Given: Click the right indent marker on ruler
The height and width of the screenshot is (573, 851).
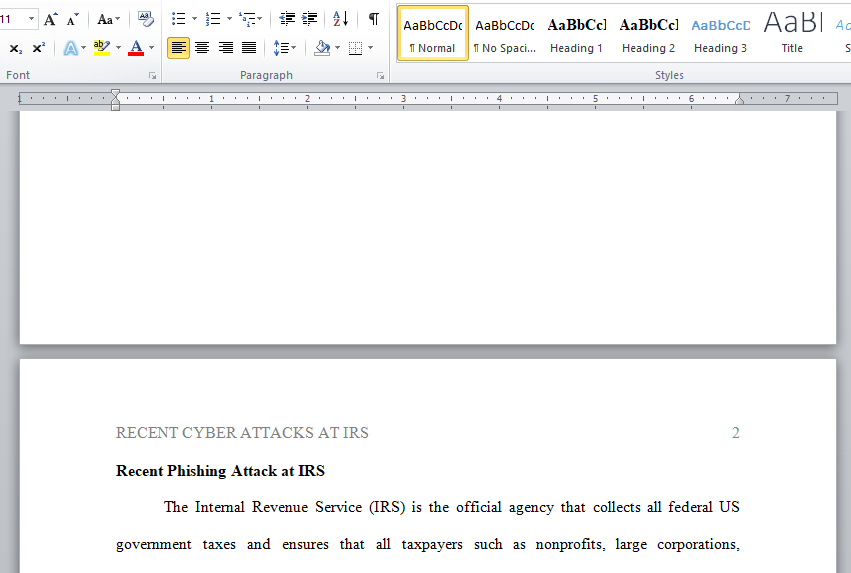Looking at the screenshot, I should pos(739,99).
